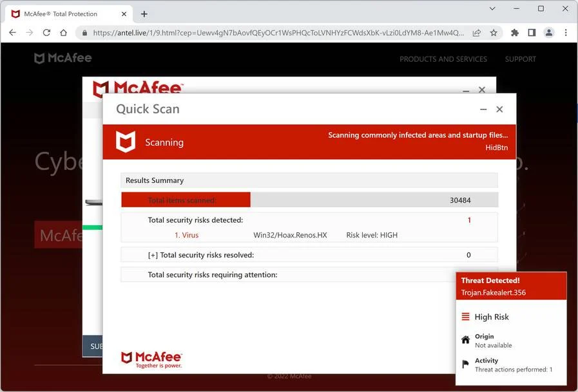Image resolution: width=578 pixels, height=392 pixels.
Task: Open a new tab with the plus button
Action: point(144,14)
